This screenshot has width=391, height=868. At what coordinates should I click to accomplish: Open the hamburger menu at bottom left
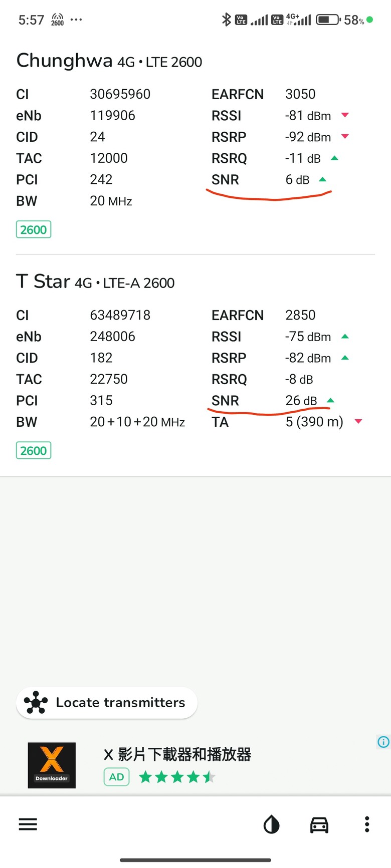(x=28, y=824)
